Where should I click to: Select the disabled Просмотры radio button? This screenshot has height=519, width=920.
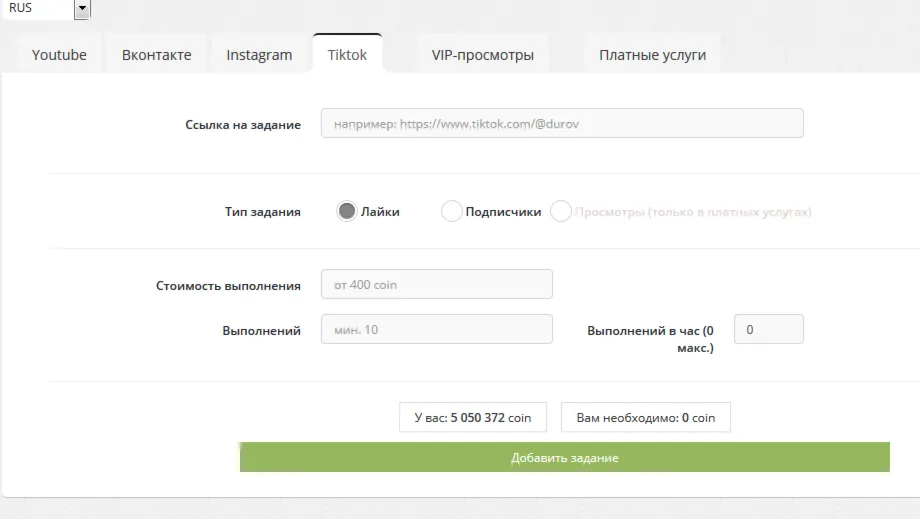coord(561,211)
